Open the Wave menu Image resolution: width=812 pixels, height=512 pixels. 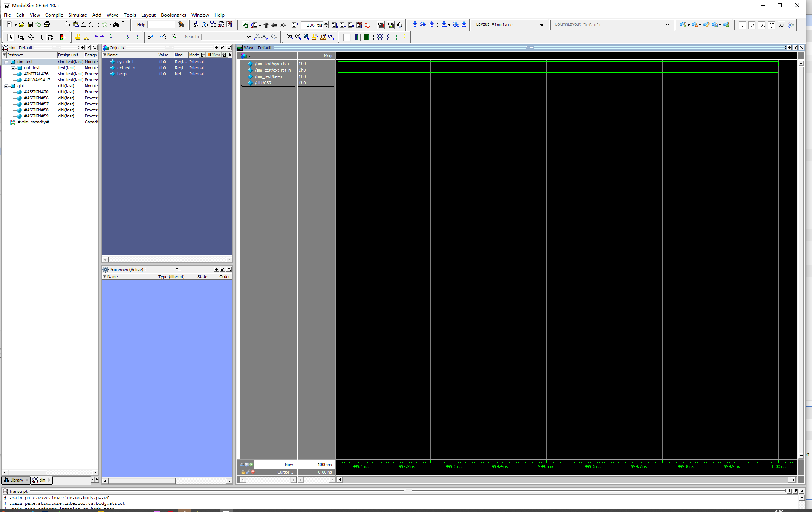[112, 15]
